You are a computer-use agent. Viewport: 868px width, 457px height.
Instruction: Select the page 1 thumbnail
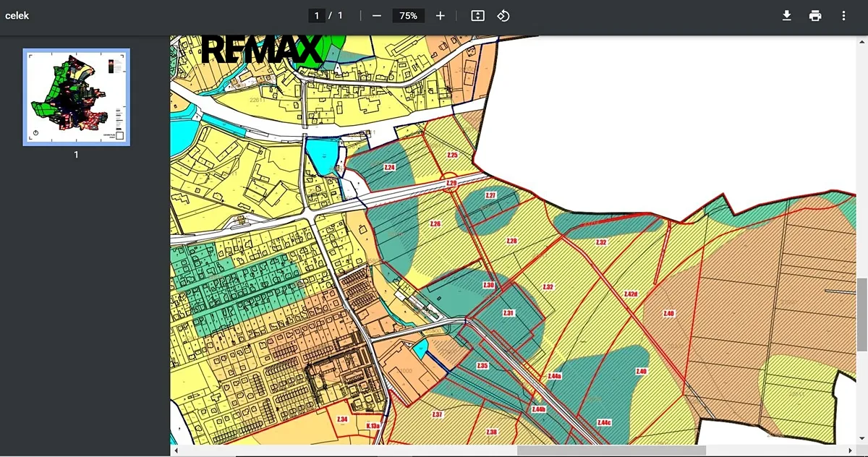click(77, 97)
